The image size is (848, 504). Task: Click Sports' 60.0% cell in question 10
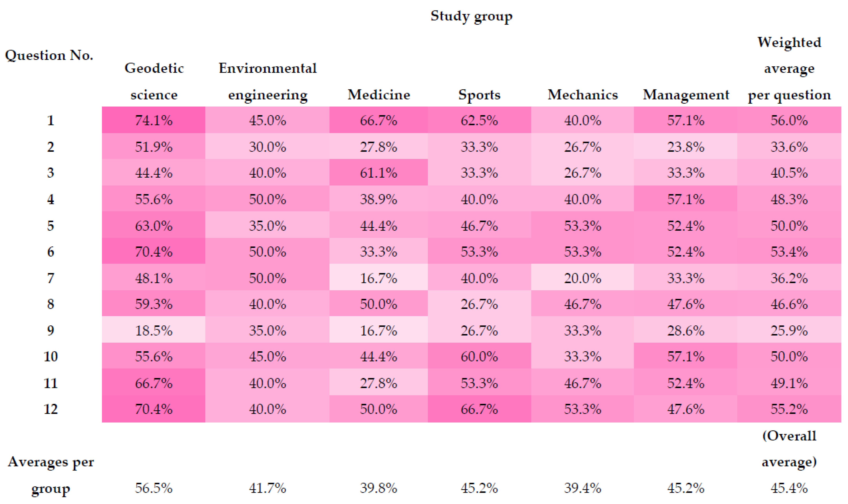coord(479,357)
